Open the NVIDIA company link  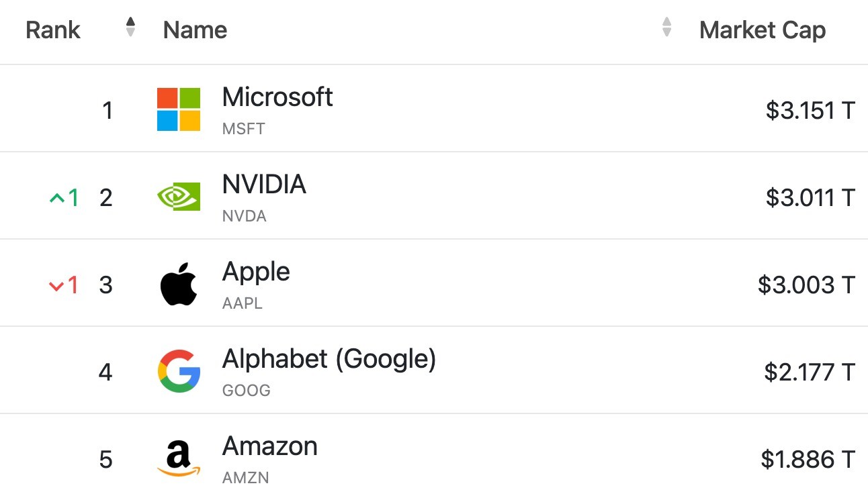pos(264,185)
